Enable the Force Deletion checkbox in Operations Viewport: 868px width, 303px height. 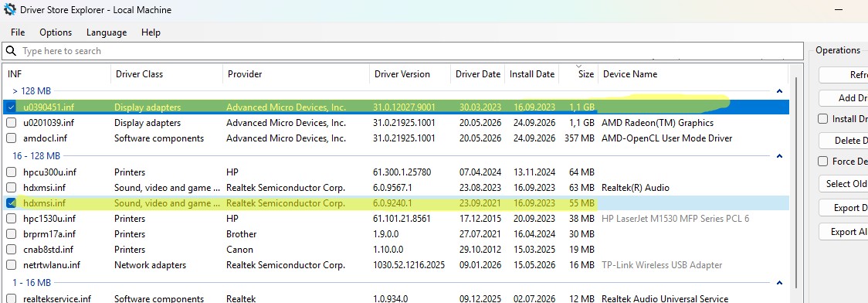(823, 162)
